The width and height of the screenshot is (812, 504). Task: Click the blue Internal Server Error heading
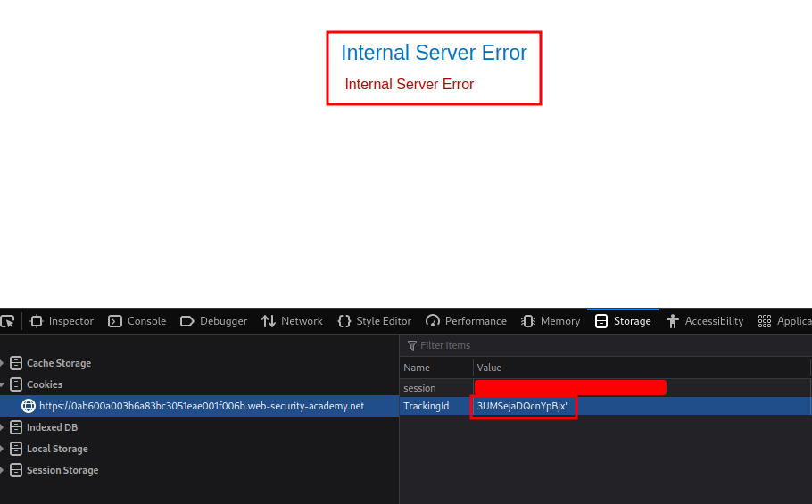[434, 53]
